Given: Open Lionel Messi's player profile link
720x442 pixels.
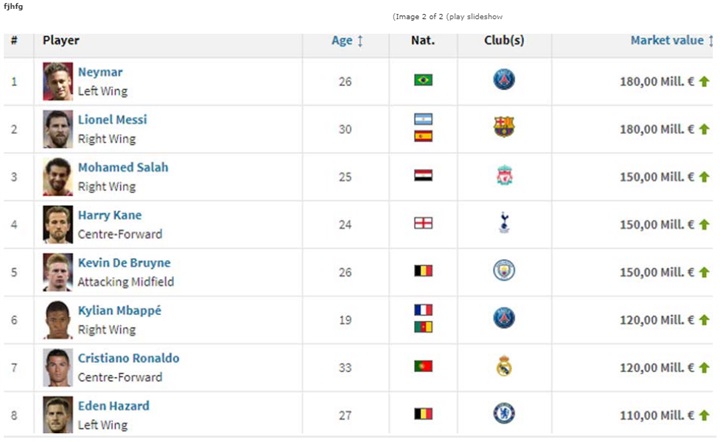Looking at the screenshot, I should point(112,120).
